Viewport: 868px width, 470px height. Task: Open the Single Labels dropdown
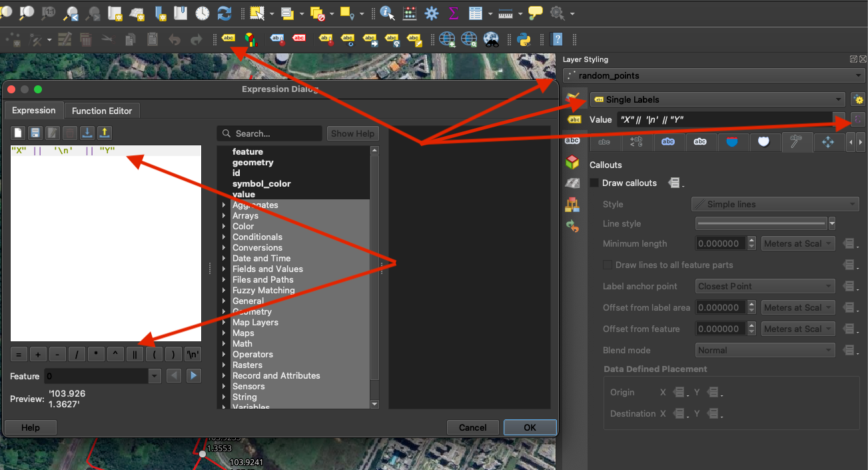tap(717, 99)
